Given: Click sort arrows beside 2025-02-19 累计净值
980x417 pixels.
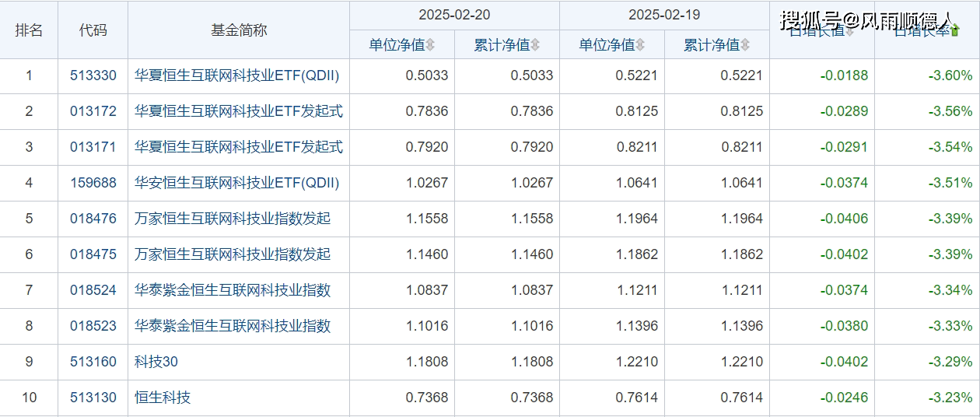Looking at the screenshot, I should (745, 45).
